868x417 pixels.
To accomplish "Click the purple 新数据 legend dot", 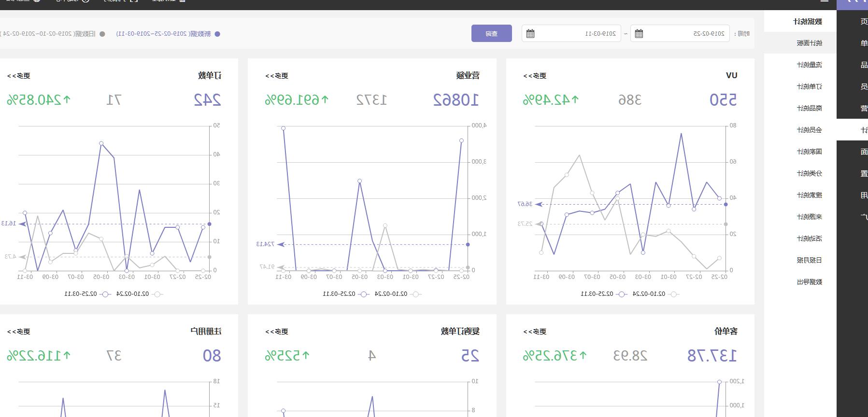I will (217, 34).
